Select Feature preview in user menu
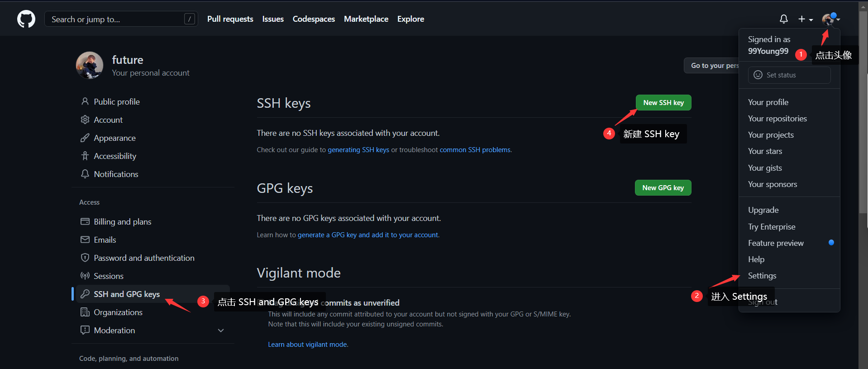Screen dimensions: 868x369 [776, 243]
